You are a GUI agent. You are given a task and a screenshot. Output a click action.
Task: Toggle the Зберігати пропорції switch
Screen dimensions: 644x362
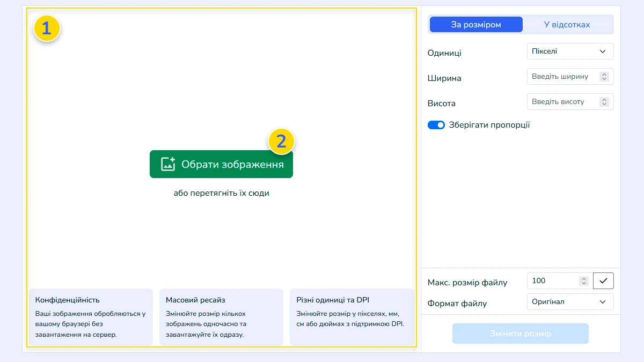coord(436,125)
